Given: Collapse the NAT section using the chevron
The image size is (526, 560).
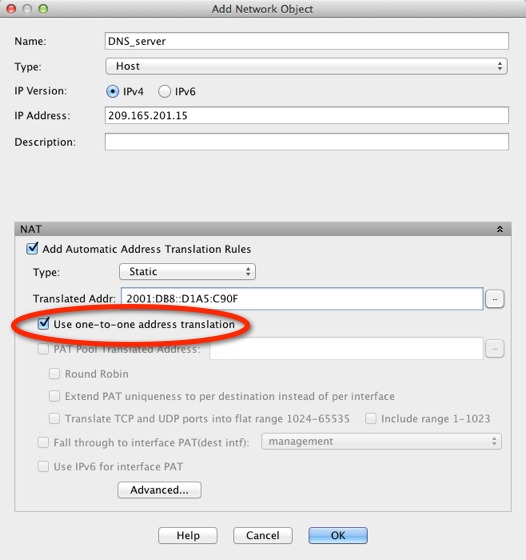Looking at the screenshot, I should pyautogui.click(x=500, y=229).
